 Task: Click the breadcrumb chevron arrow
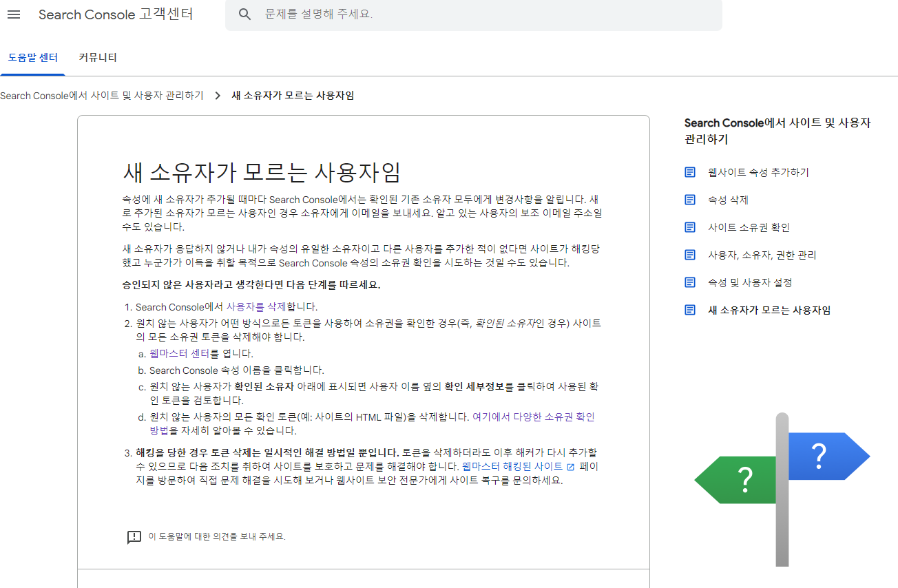click(x=218, y=96)
